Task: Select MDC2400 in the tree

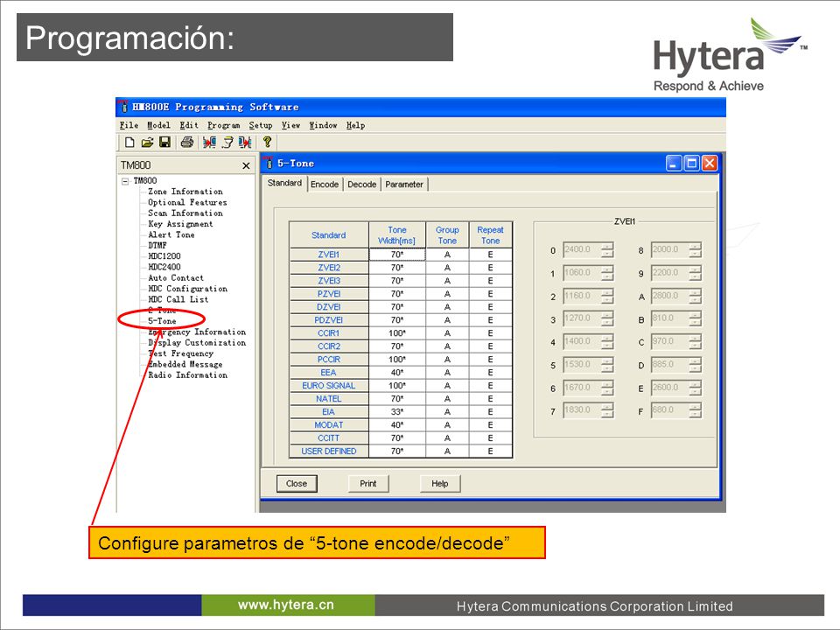Action: (164, 267)
